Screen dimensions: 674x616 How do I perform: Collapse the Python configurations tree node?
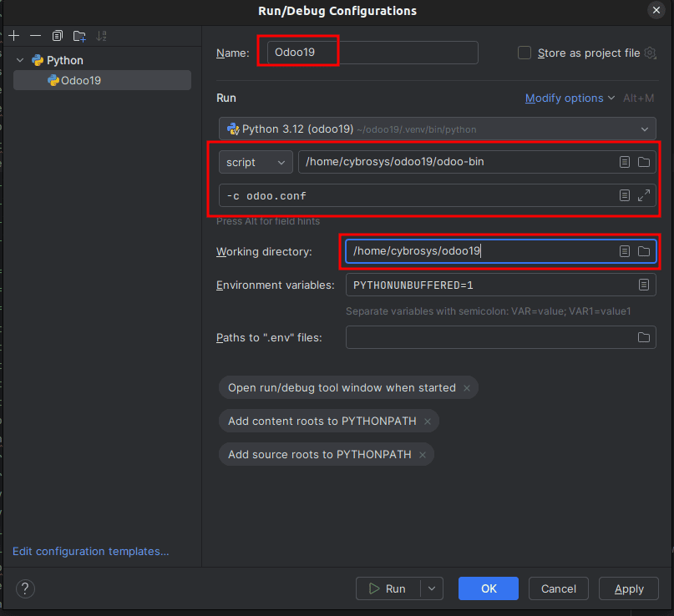tap(20, 60)
